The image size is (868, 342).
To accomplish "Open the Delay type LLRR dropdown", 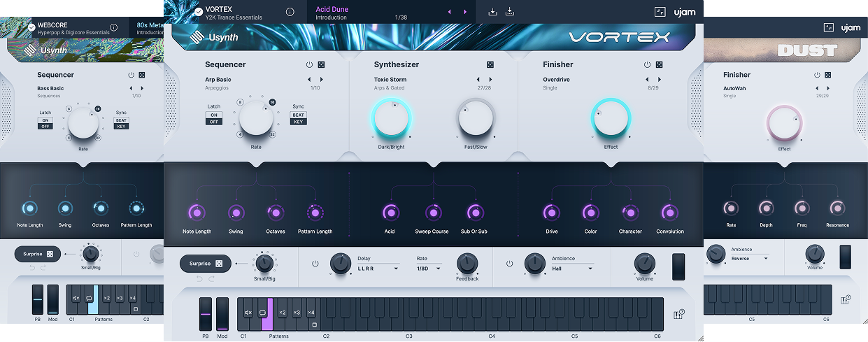I will [378, 268].
